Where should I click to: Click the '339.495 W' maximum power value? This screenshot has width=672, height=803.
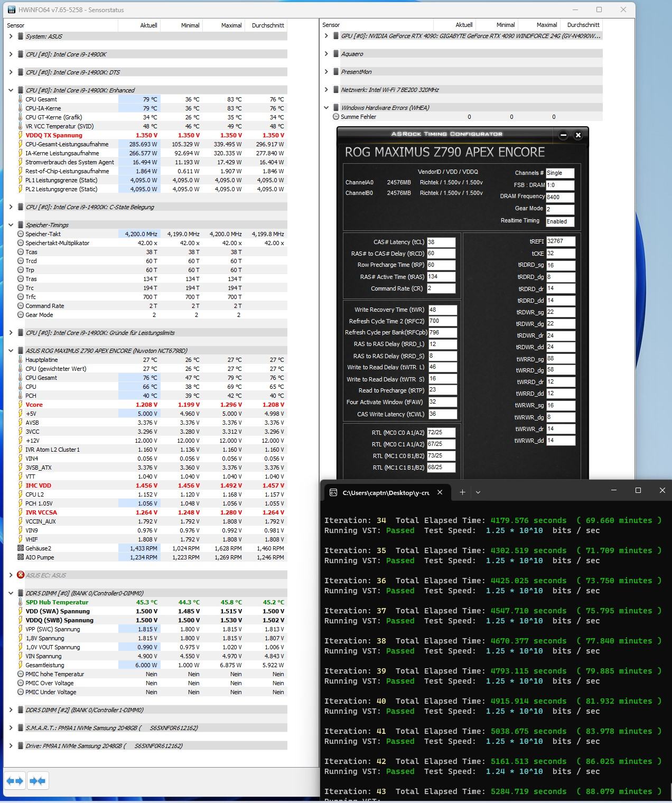(x=228, y=144)
